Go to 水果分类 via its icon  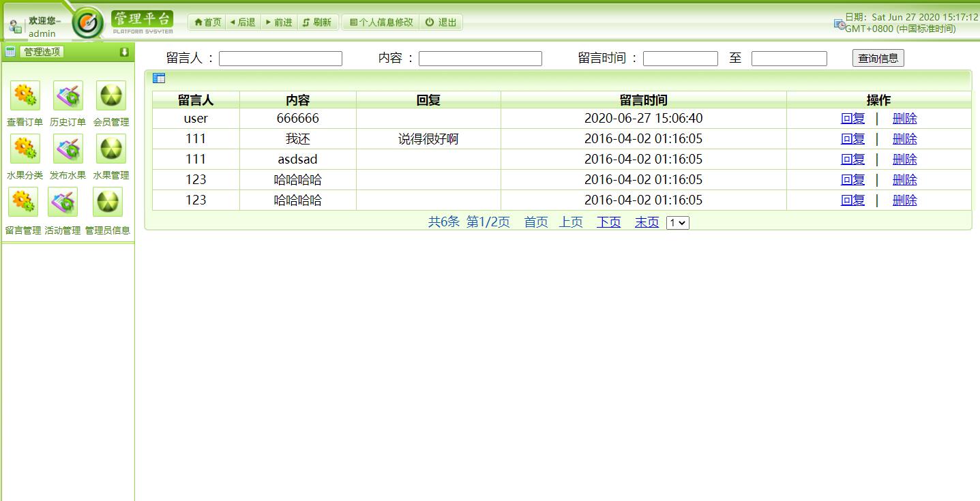coord(25,149)
